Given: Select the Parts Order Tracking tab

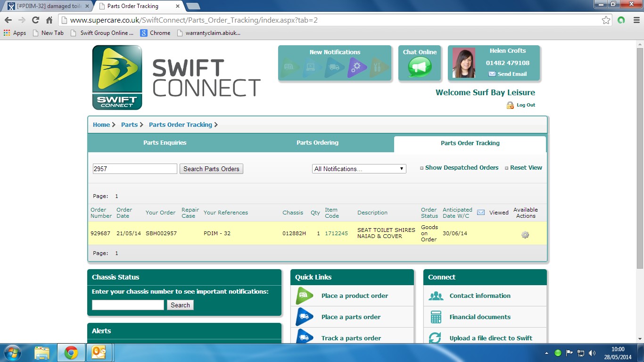Looking at the screenshot, I should coord(470,143).
